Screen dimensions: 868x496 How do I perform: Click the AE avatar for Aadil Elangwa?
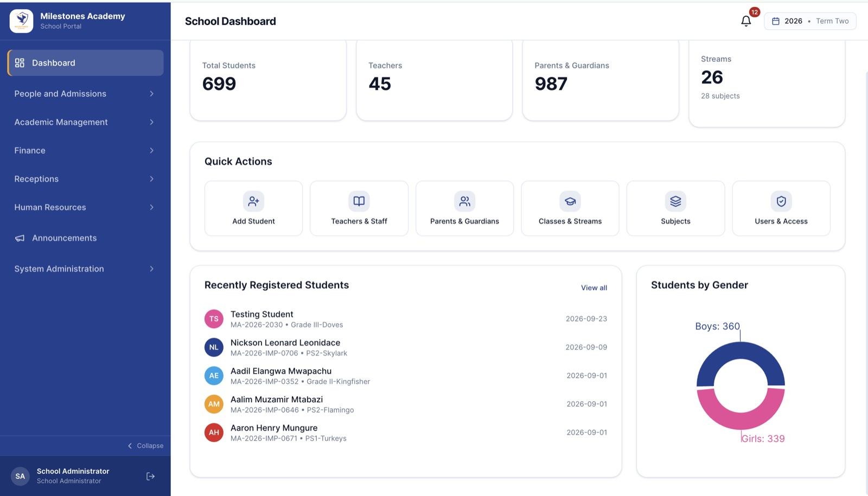(x=214, y=376)
